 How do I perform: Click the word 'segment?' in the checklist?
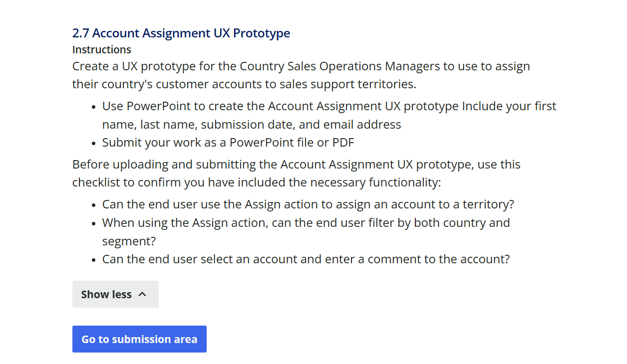click(129, 241)
